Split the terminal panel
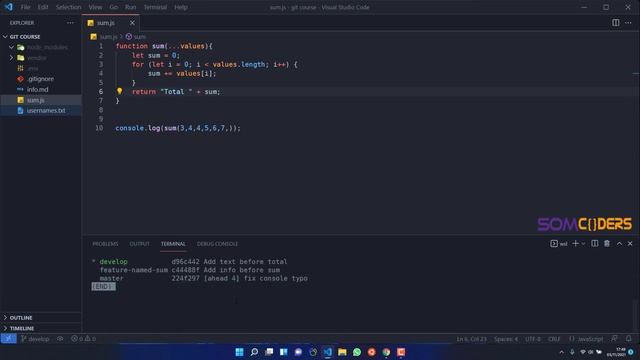The image size is (640, 360). 595,243
